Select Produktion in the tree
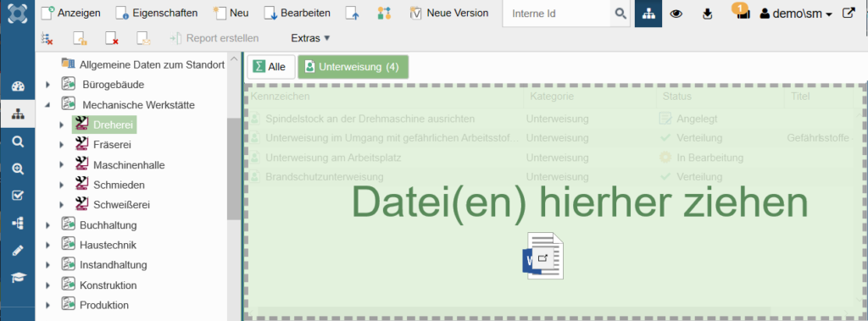This screenshot has width=868, height=321. [104, 306]
